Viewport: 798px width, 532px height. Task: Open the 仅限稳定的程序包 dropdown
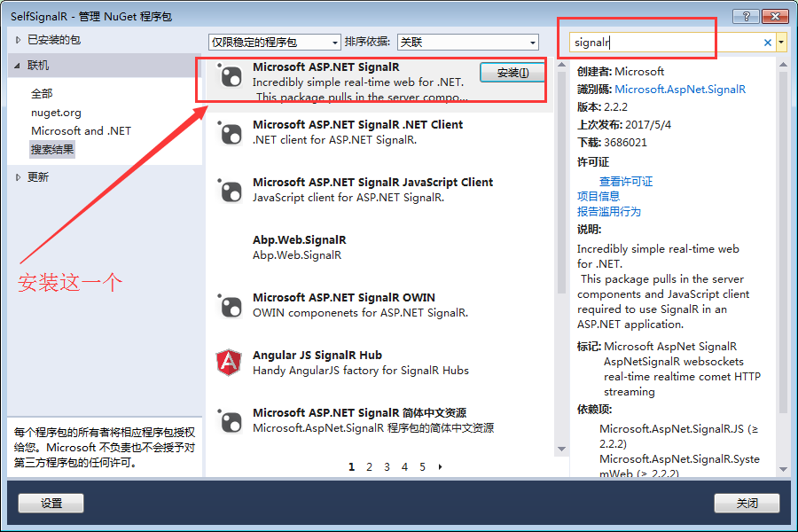pos(274,43)
